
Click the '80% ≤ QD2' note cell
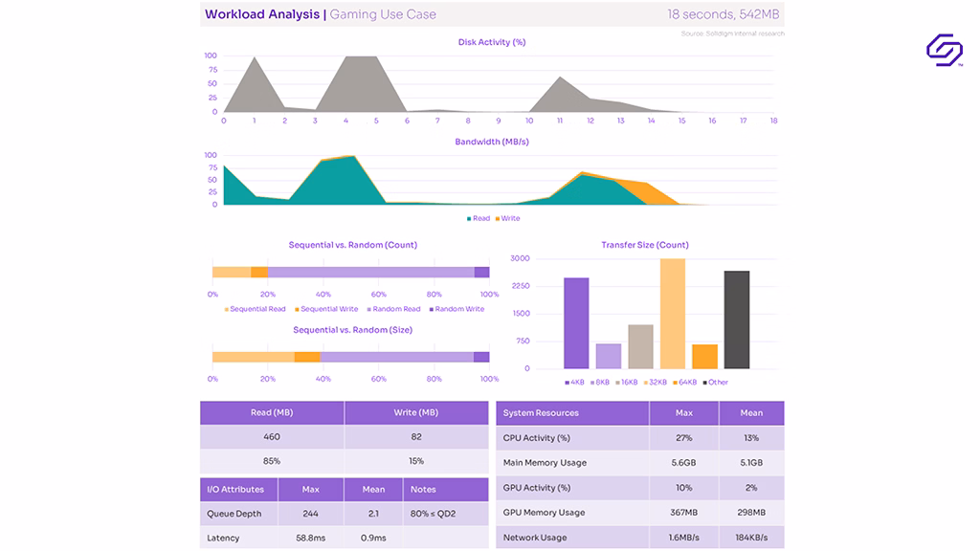point(446,514)
